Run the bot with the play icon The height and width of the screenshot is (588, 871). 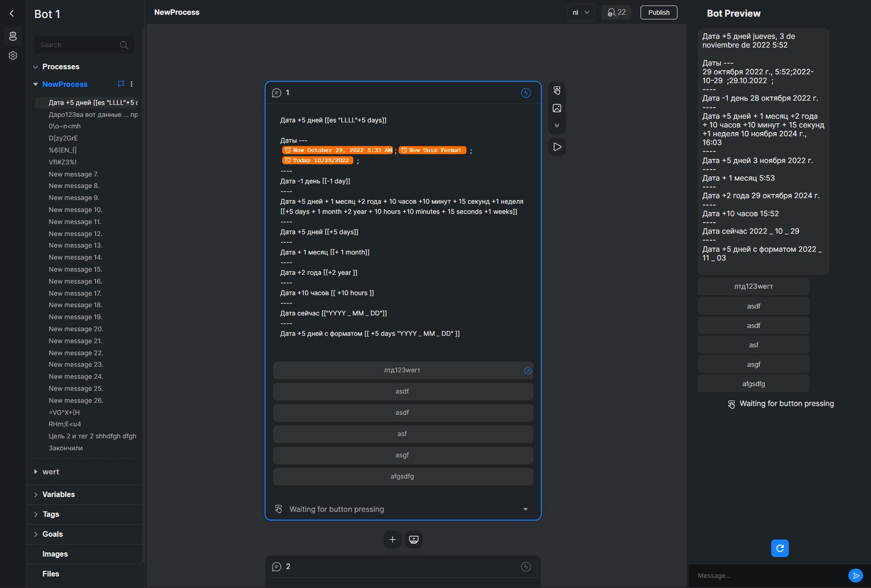[557, 147]
